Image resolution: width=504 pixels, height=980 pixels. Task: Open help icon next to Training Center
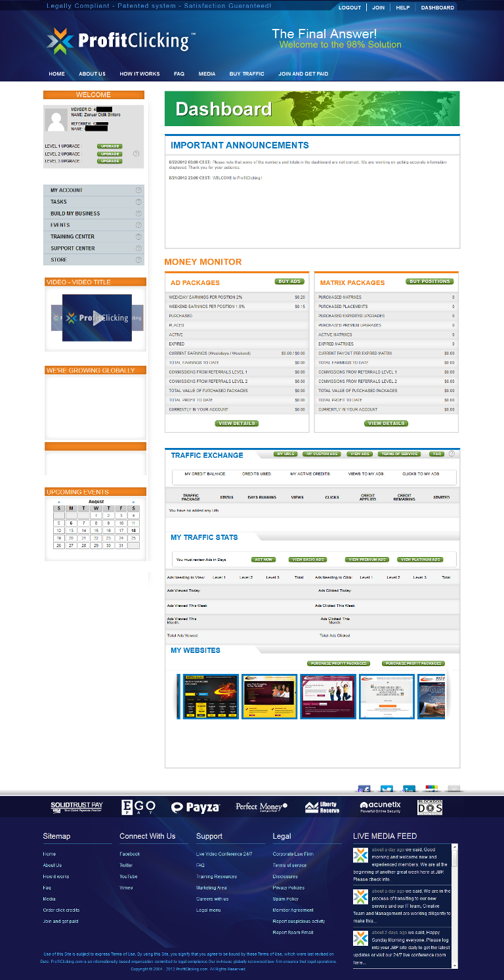click(138, 236)
